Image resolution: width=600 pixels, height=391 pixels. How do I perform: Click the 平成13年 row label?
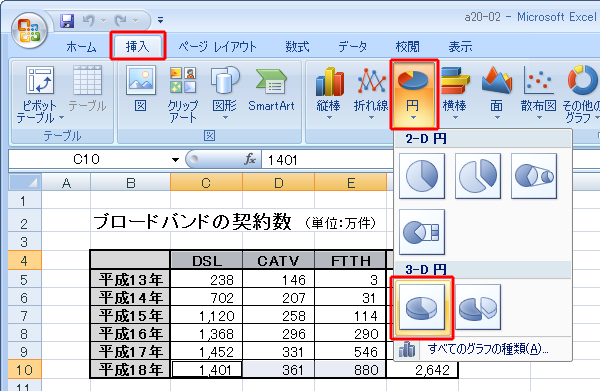pyautogui.click(x=130, y=279)
